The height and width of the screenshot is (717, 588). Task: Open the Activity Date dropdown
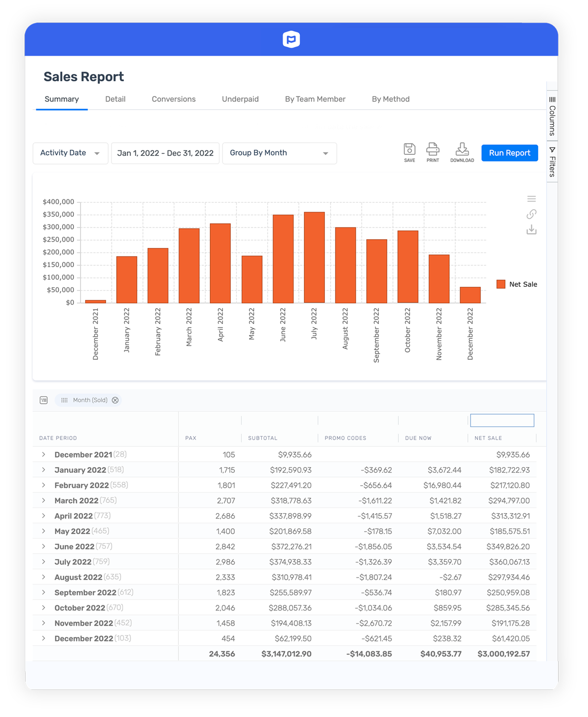(70, 153)
